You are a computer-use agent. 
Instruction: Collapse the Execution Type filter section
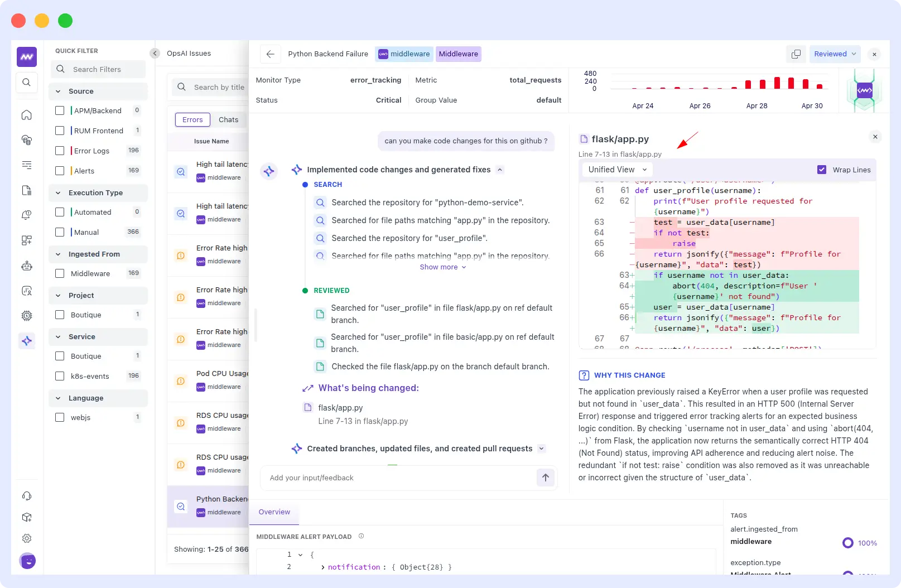[57, 192]
